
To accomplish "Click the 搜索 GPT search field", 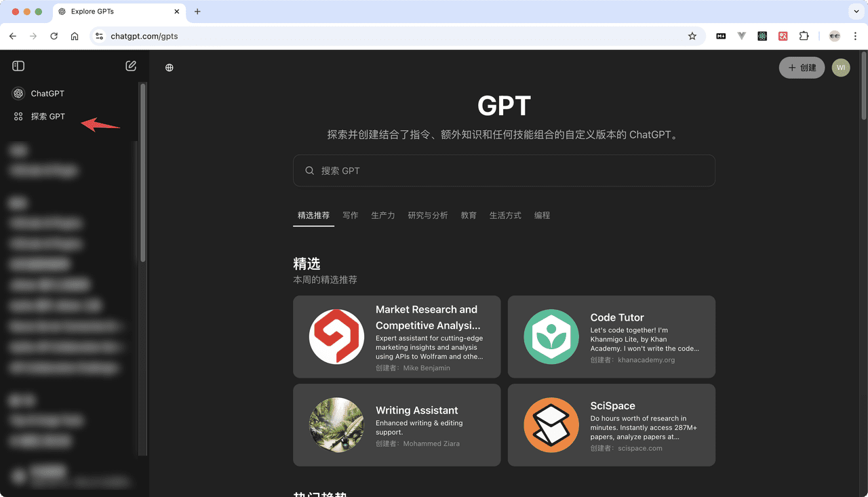I will (x=504, y=170).
